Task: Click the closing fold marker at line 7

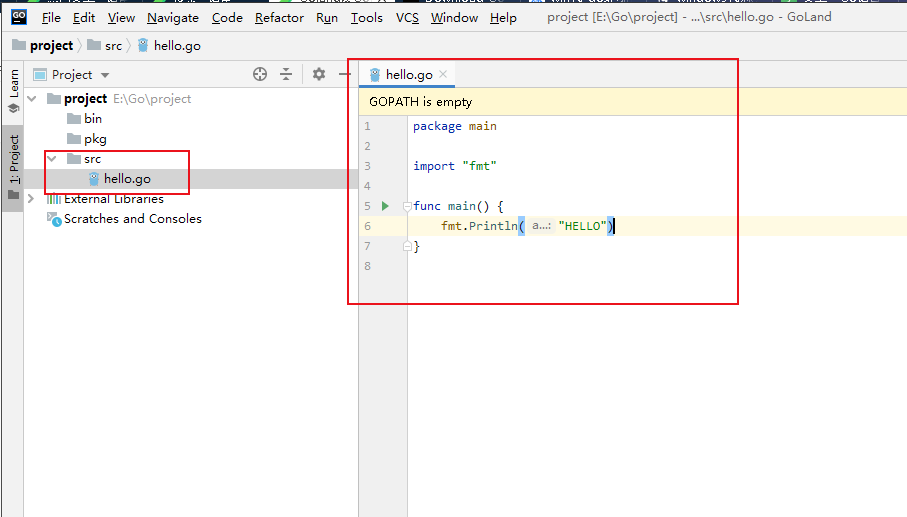Action: (x=407, y=246)
